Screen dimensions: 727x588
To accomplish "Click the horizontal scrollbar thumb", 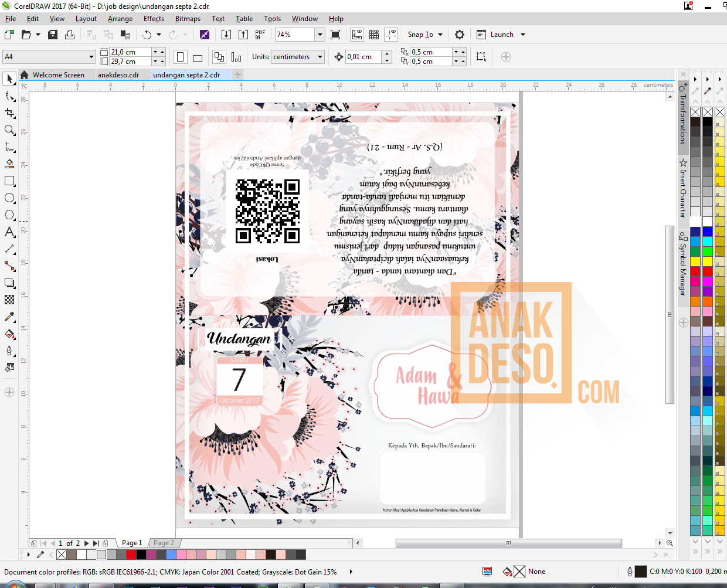I will pos(508,543).
